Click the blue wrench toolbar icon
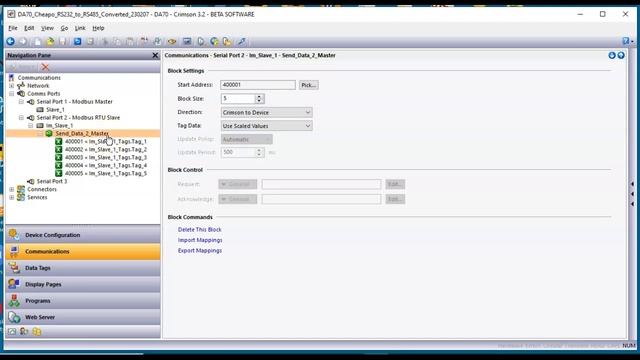This screenshot has width=640, height=360. click(x=242, y=41)
